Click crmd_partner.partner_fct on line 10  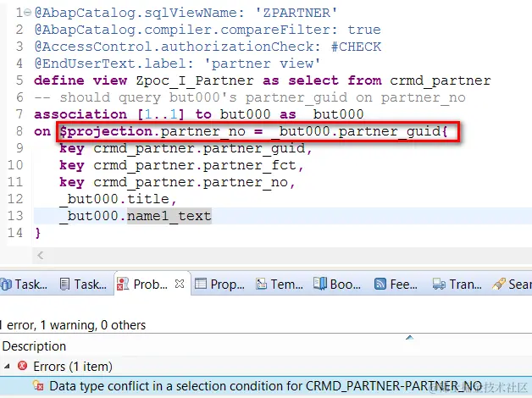pyautogui.click(x=195, y=165)
